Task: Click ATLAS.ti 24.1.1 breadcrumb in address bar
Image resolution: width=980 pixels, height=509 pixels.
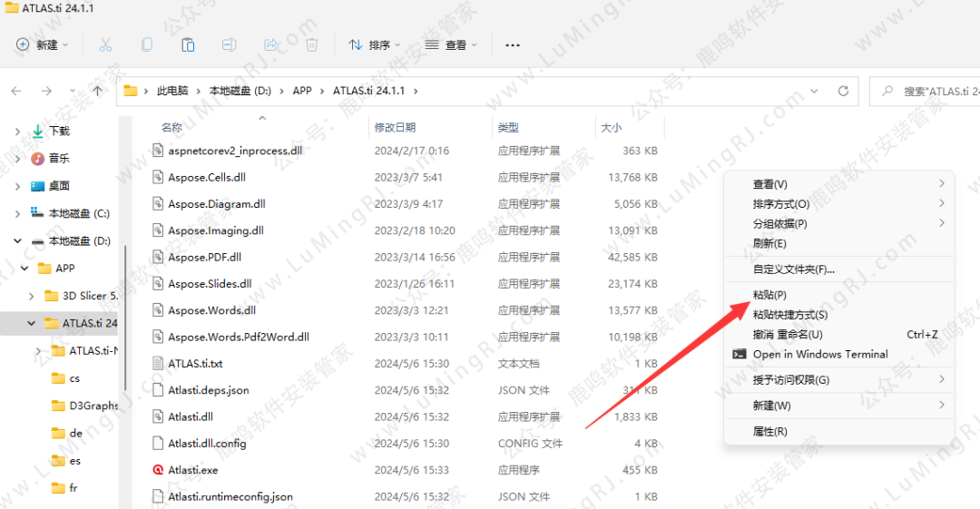Action: (368, 91)
